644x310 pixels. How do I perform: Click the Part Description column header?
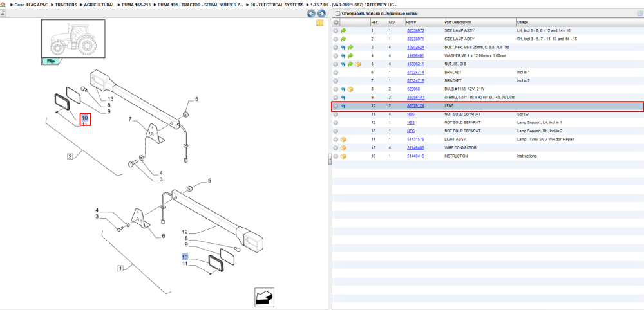[480, 22]
